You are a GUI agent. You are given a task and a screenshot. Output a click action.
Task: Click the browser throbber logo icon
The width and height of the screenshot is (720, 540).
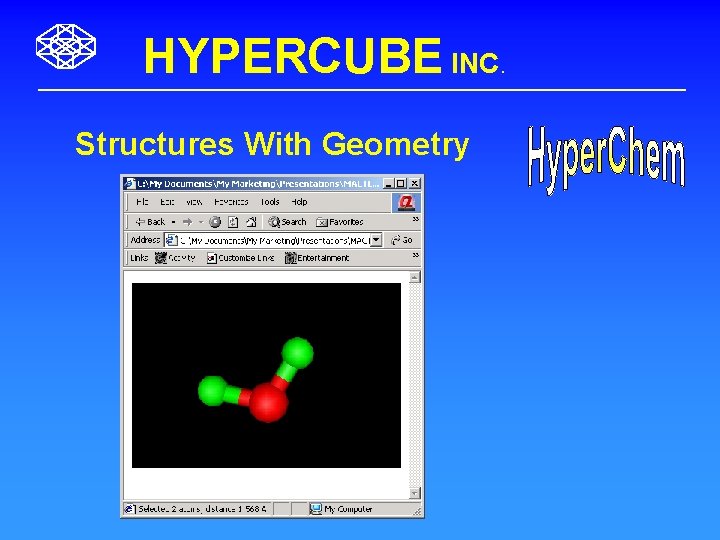pyautogui.click(x=406, y=202)
